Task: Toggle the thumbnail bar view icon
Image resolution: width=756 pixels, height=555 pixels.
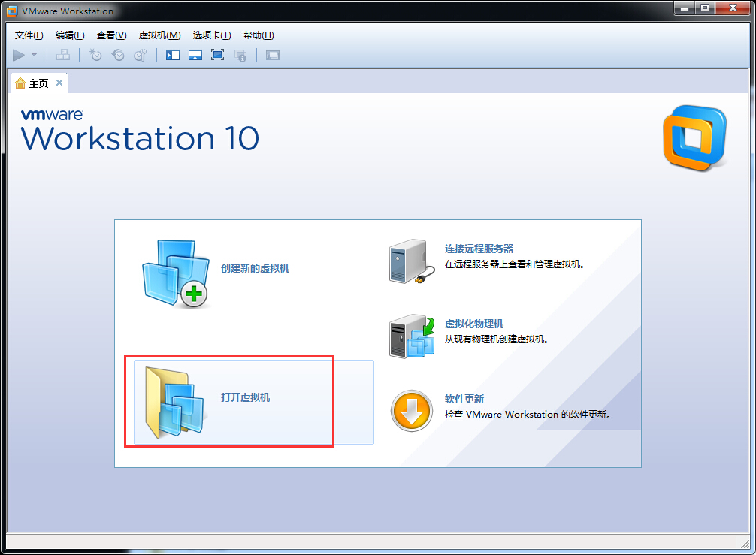Action: 195,56
